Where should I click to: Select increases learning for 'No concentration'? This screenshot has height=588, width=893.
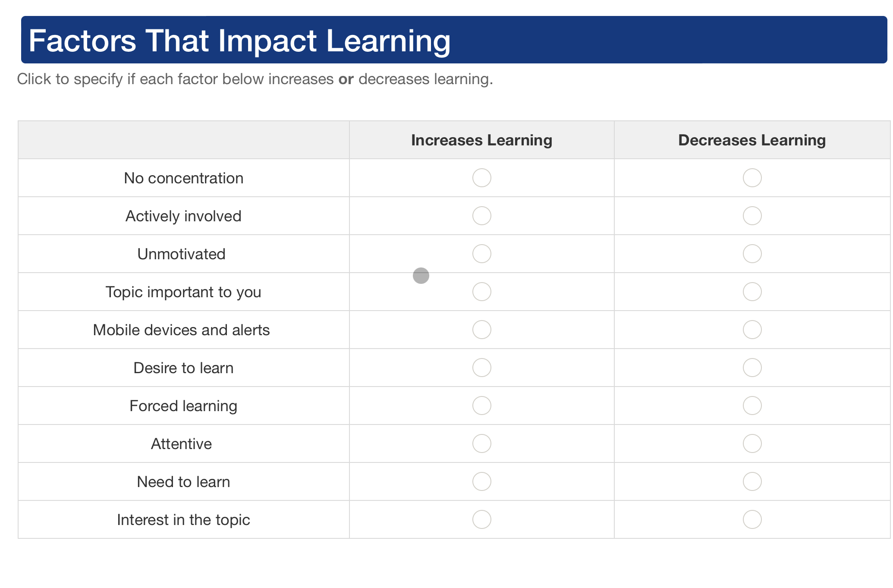click(481, 178)
